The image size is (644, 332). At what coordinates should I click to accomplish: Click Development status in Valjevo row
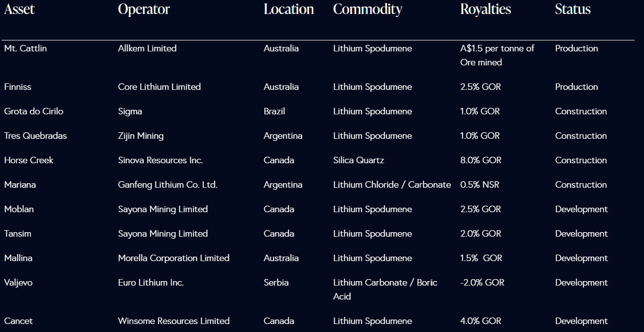click(582, 283)
